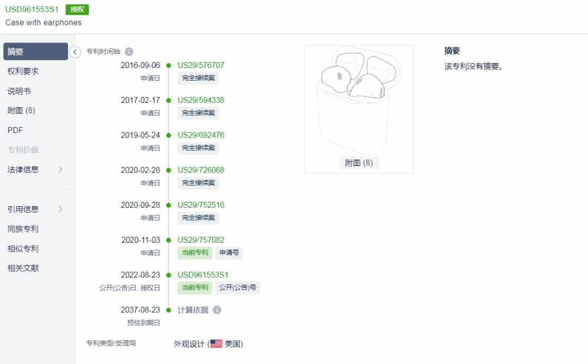Click the info icon next to 计算依据
Viewport: 588px width, 364px height.
(x=217, y=310)
